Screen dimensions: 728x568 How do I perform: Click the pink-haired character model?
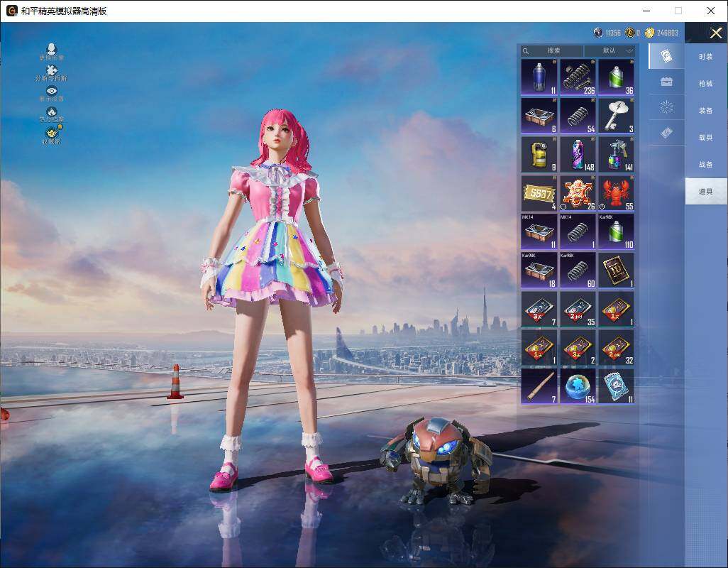tap(272, 302)
